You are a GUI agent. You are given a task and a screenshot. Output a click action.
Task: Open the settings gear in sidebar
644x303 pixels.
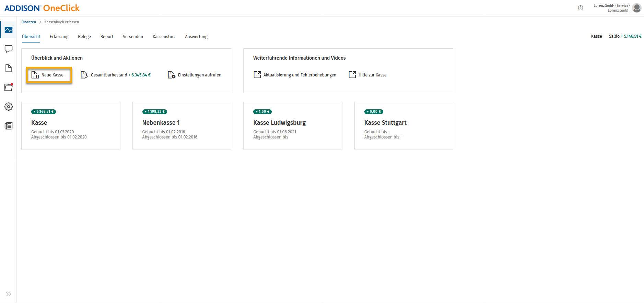9,107
